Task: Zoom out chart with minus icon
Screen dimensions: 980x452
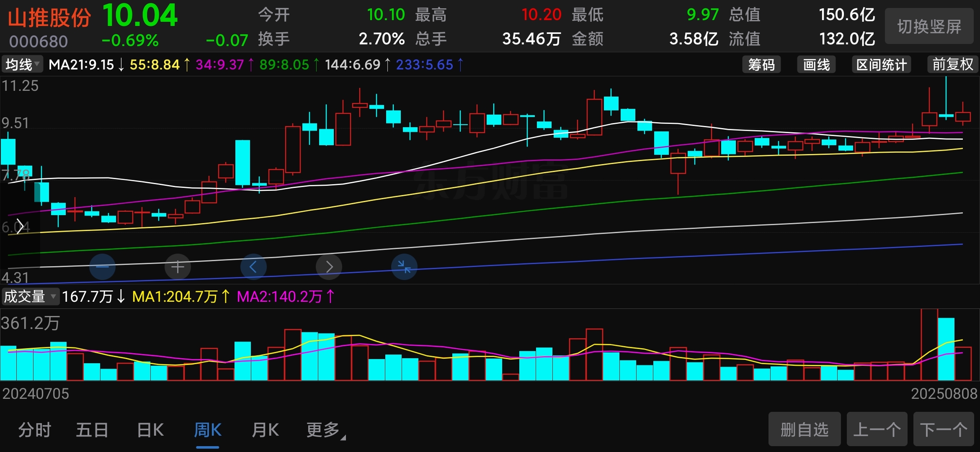Action: point(102,267)
